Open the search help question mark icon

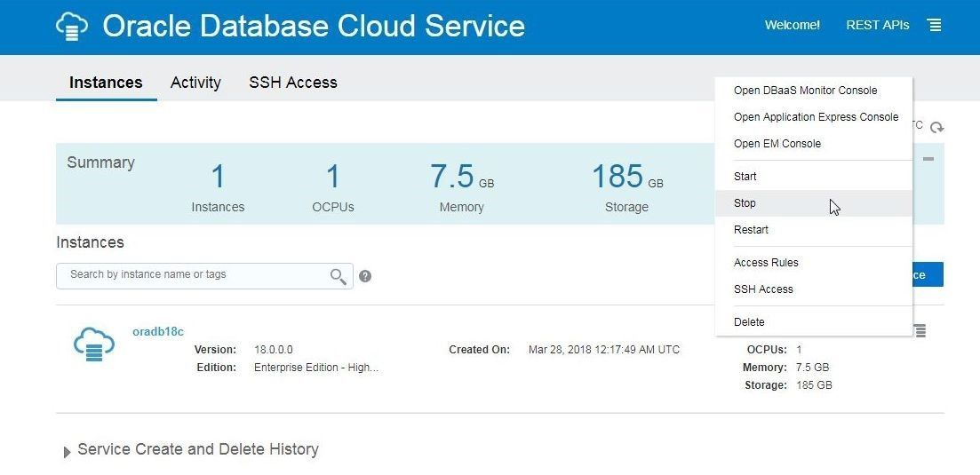tap(366, 276)
